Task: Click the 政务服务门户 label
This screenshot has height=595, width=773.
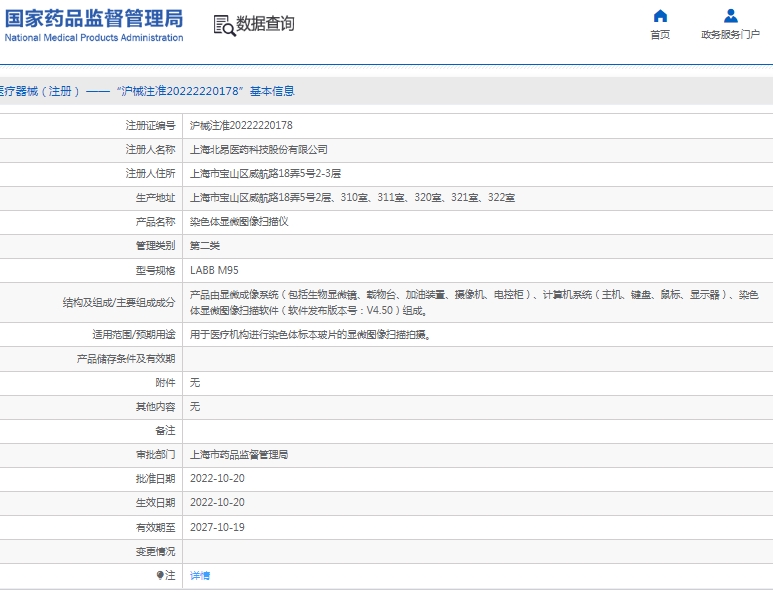Action: (731, 35)
